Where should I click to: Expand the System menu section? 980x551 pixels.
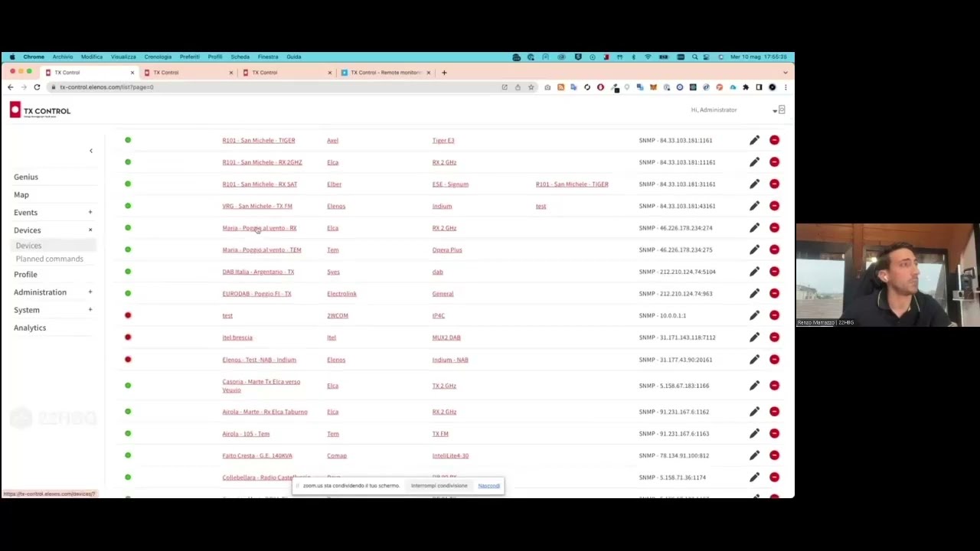tap(90, 309)
